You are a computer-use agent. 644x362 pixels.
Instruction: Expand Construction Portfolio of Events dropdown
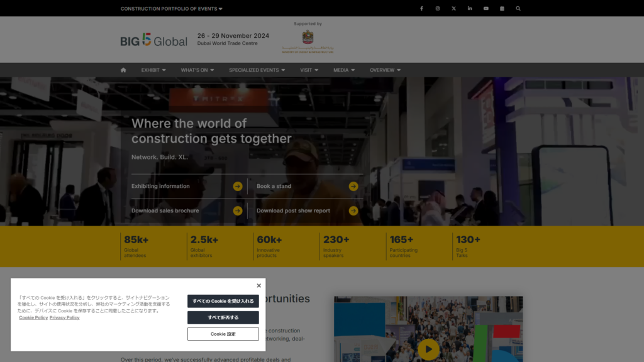[171, 9]
